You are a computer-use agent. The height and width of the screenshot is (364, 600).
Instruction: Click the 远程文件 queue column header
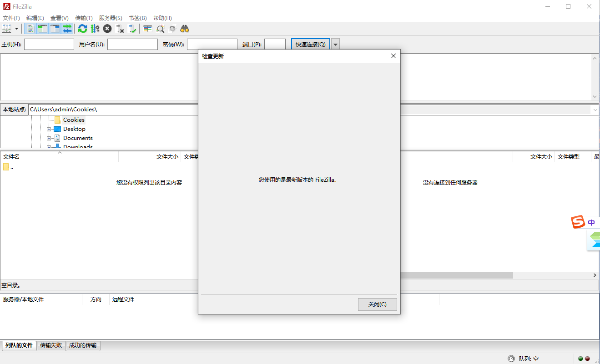(123, 299)
